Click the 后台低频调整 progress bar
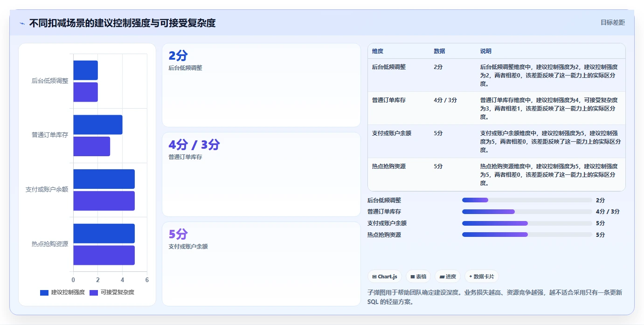 pyautogui.click(x=527, y=200)
